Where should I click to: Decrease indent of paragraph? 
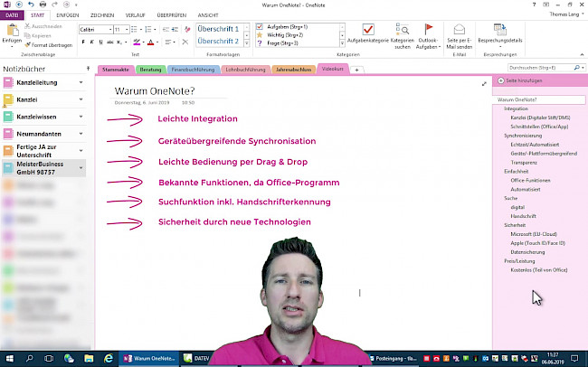[x=166, y=29]
